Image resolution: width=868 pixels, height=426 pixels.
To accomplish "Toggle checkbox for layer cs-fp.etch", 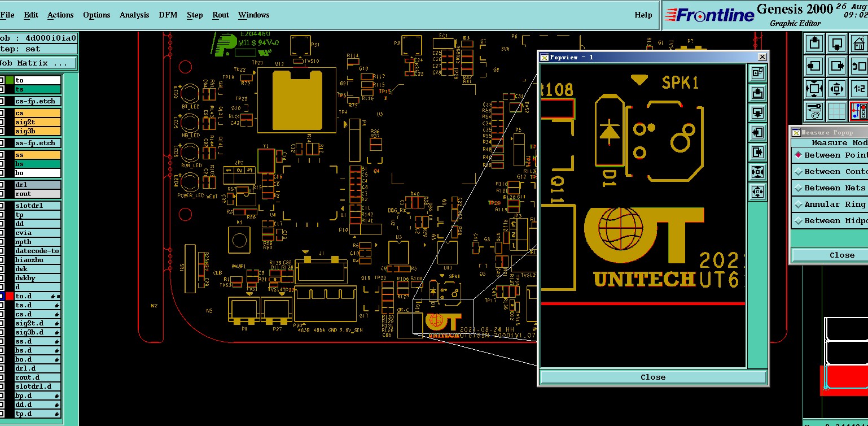I will point(2,101).
